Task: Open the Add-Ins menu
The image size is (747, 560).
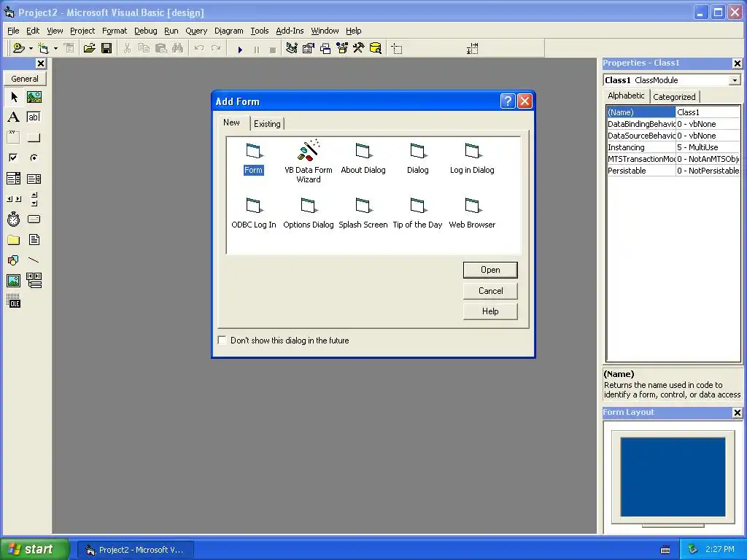Action: point(290,31)
